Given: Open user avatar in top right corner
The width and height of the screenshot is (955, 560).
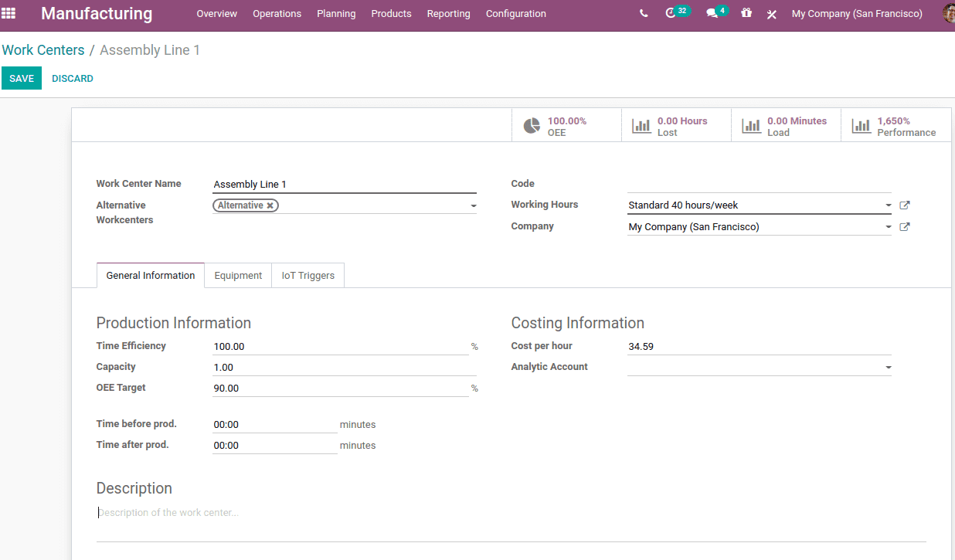Looking at the screenshot, I should (949, 13).
